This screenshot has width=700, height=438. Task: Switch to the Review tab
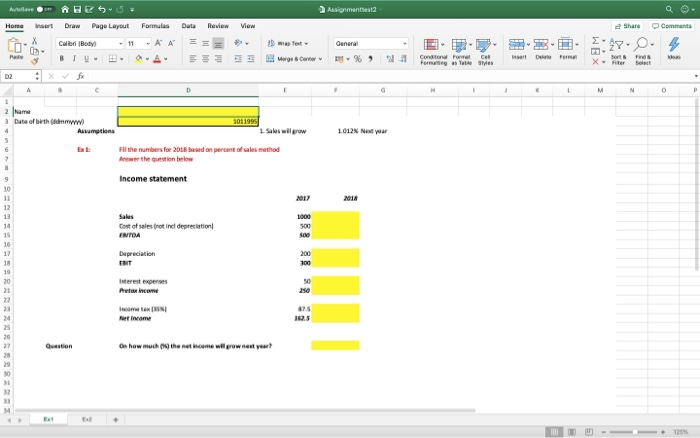coord(218,26)
